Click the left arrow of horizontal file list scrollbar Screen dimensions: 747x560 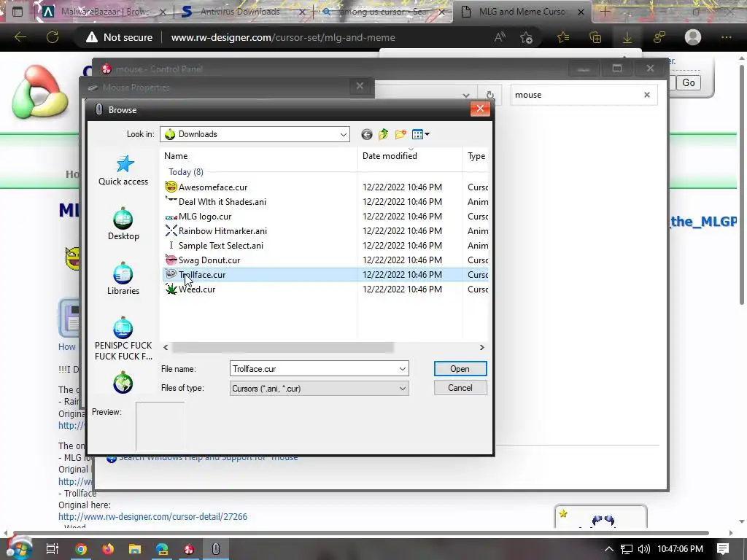tap(166, 348)
